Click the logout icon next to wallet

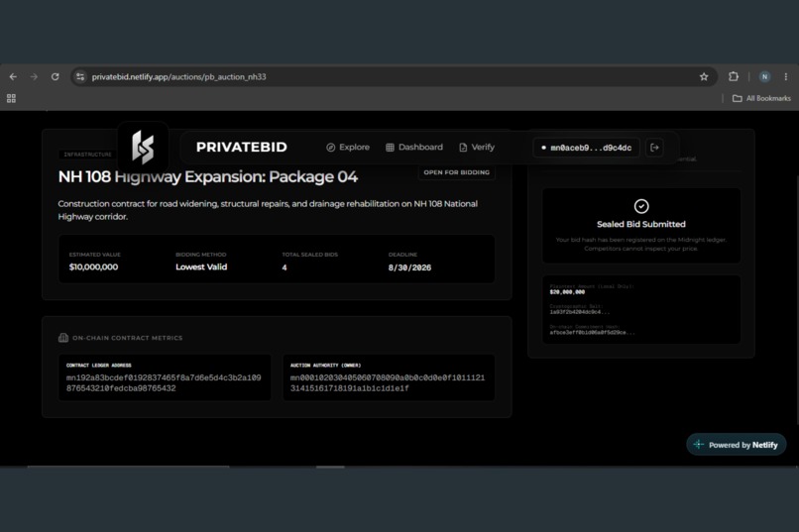655,148
